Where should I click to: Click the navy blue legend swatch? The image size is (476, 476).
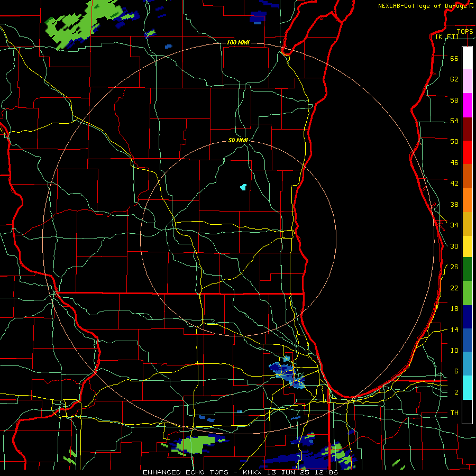point(467,317)
